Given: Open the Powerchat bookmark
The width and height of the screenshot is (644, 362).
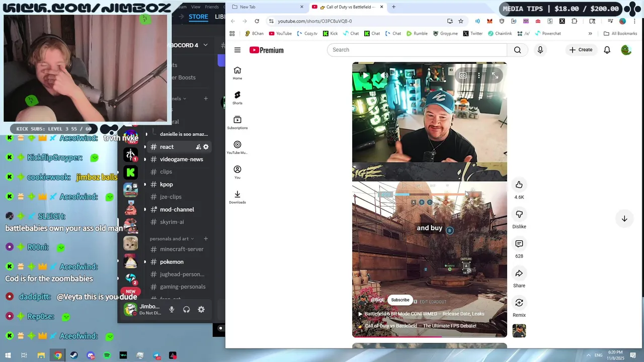Looking at the screenshot, I should (x=548, y=34).
